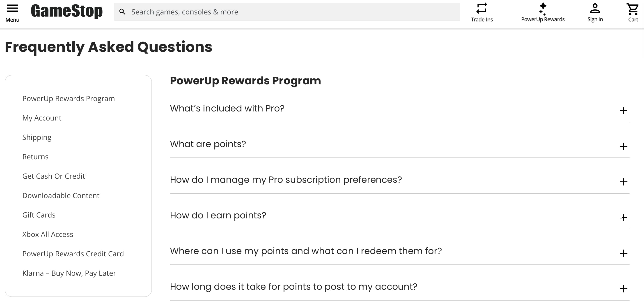
Task: Open PowerUp Rewards
Action: click(x=543, y=11)
